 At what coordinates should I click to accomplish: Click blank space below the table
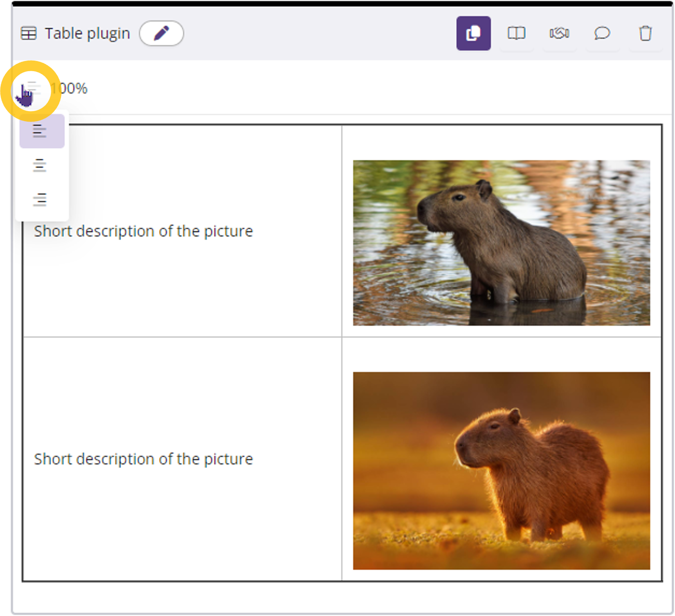[340, 598]
